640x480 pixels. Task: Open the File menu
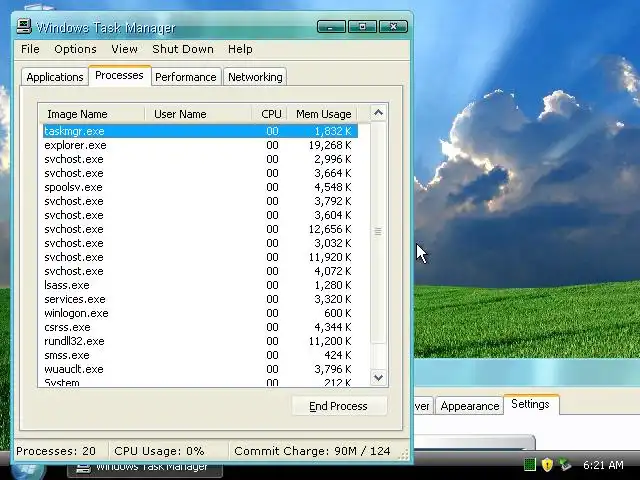point(30,49)
